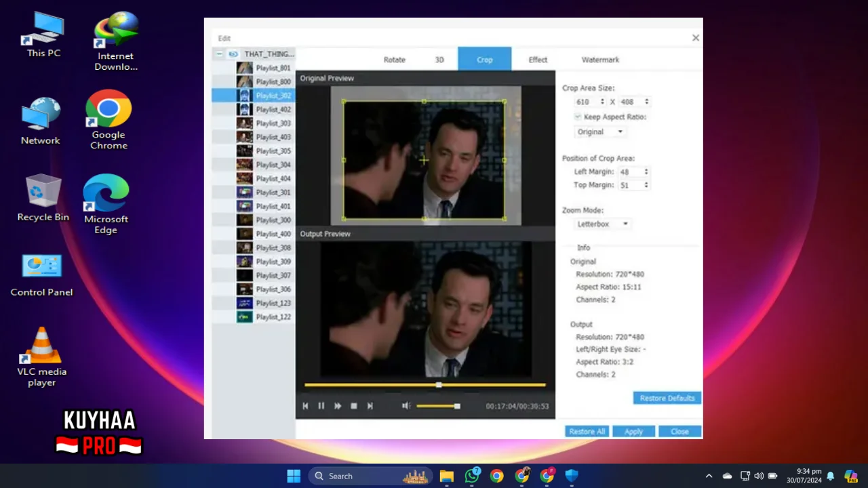Select Playlist_305 in the list

[254, 150]
